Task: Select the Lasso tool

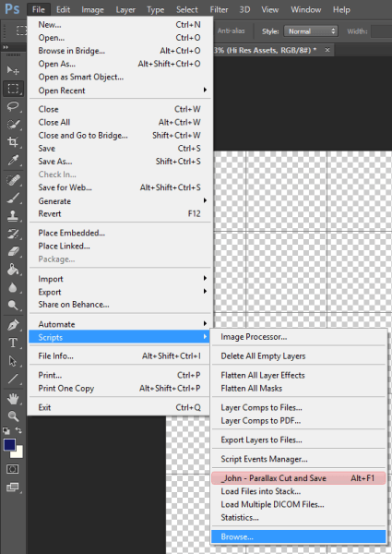Action: 13,106
